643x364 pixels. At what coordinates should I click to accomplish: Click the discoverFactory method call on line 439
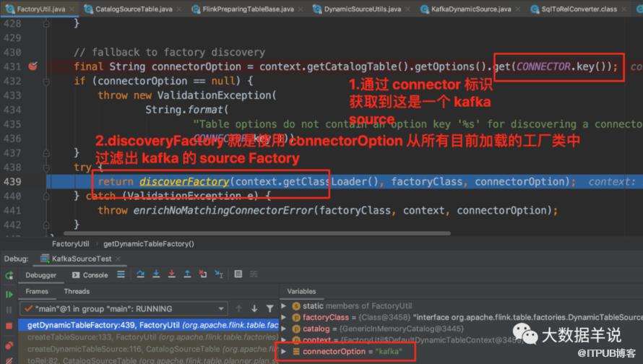(184, 181)
